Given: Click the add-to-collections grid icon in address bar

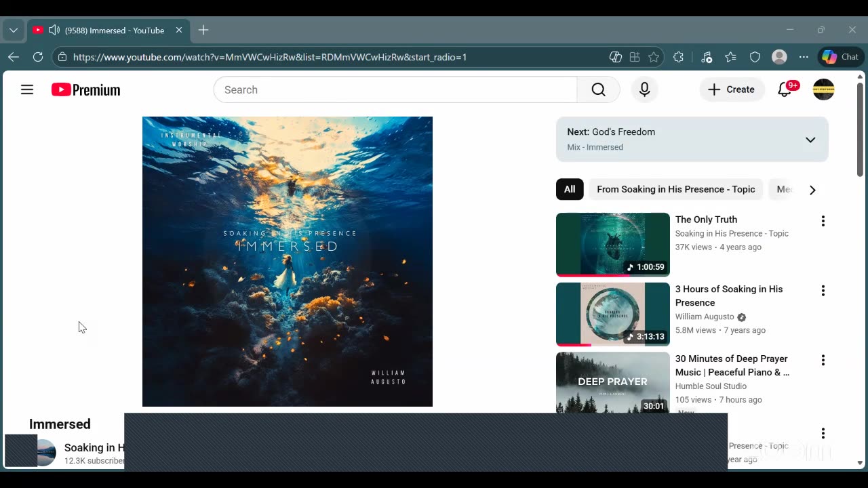Looking at the screenshot, I should pyautogui.click(x=635, y=57).
